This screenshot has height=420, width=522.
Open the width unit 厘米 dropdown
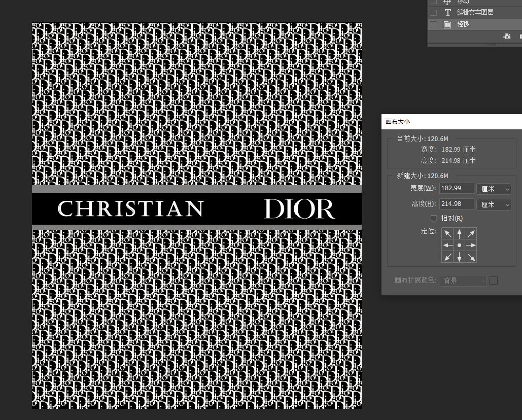tap(494, 189)
